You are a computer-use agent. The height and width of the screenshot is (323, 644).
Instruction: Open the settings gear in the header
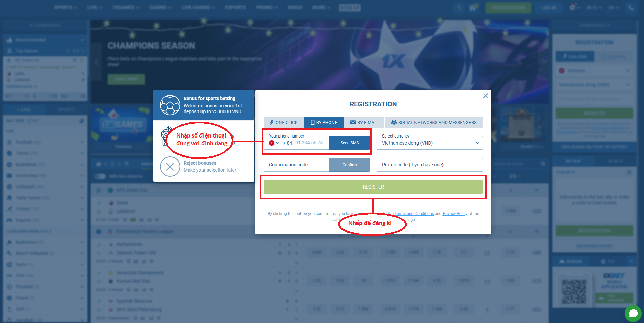point(572,7)
